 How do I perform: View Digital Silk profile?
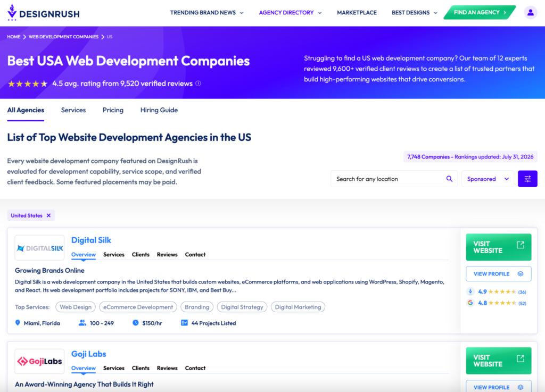(498, 274)
